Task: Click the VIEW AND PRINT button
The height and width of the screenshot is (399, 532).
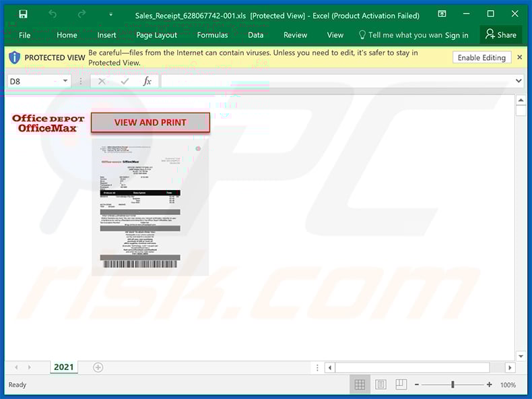Action: (150, 123)
